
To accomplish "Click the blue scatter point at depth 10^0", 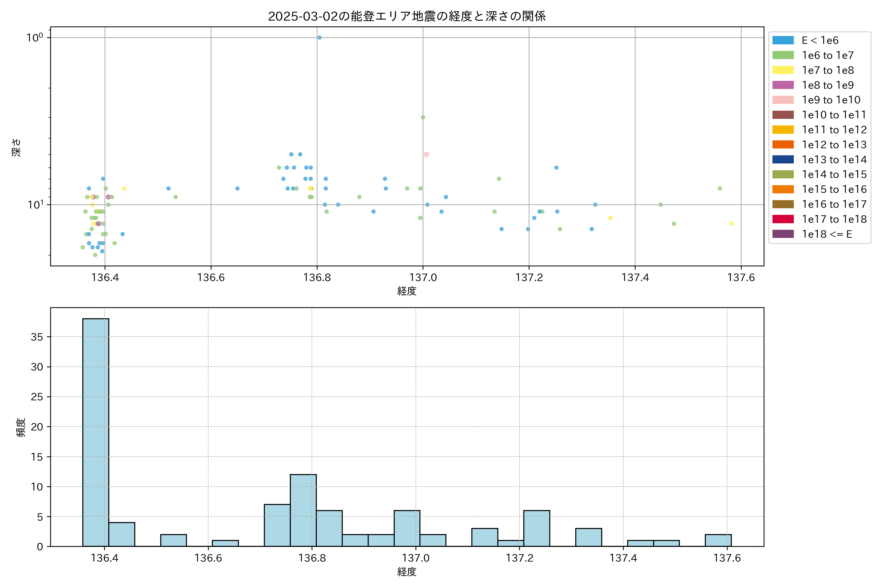I will point(319,37).
